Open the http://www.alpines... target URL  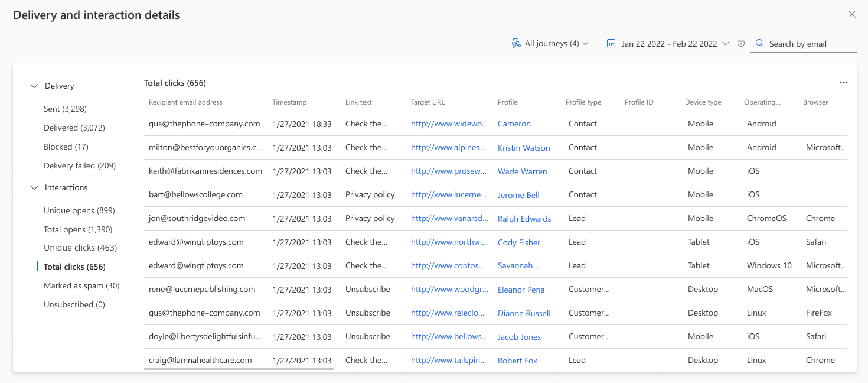[x=448, y=148]
